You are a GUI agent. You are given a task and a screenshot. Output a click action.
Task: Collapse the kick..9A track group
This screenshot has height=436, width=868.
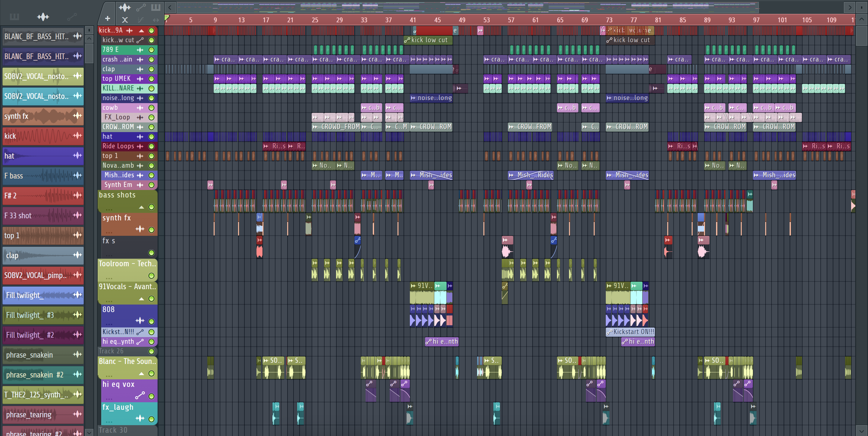click(x=142, y=31)
